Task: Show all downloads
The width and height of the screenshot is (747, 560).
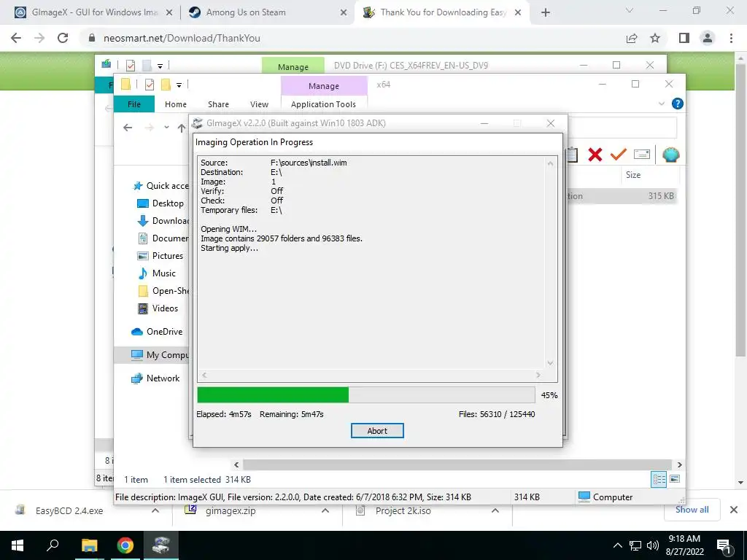Action: (x=692, y=510)
